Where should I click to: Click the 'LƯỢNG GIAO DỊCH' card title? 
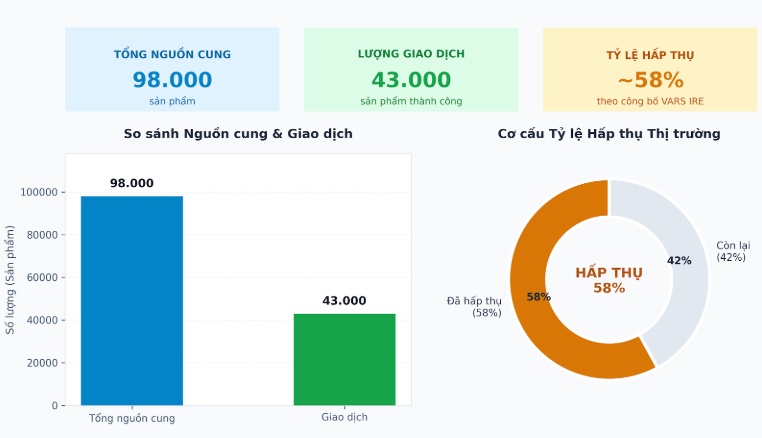(411, 53)
